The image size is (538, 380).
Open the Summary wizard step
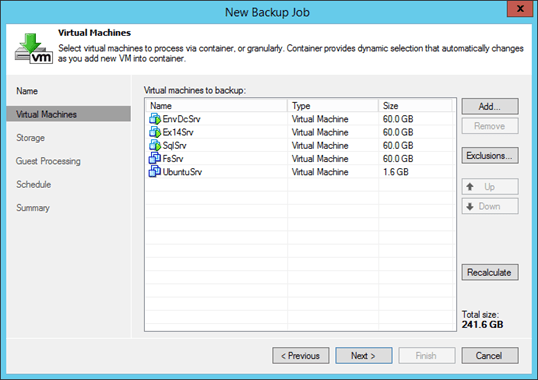point(33,207)
